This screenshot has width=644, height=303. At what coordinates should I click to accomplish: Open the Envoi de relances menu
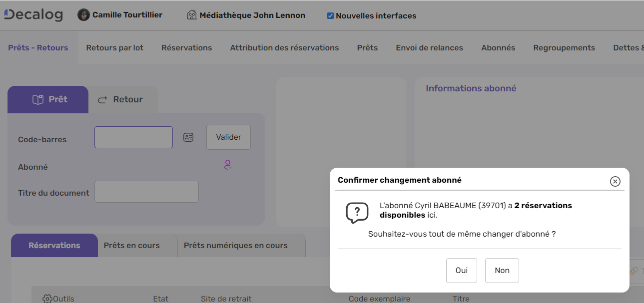[x=429, y=48]
